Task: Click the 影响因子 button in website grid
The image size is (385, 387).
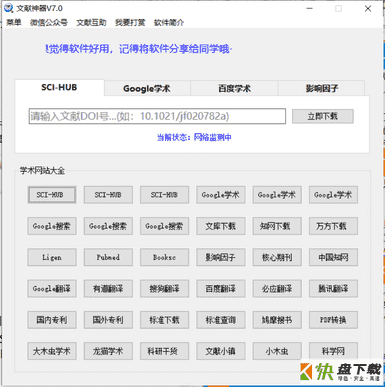Action: (x=221, y=257)
